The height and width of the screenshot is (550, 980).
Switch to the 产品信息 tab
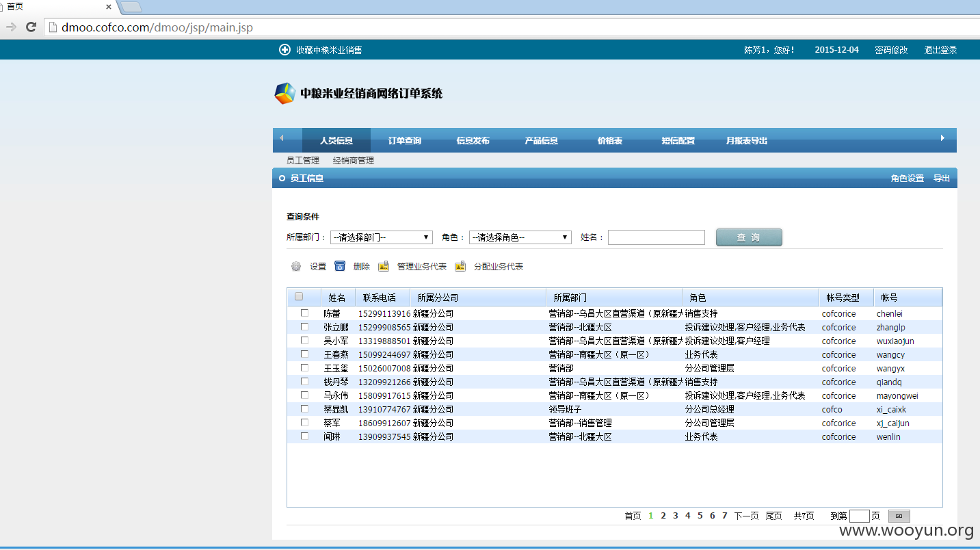(542, 141)
